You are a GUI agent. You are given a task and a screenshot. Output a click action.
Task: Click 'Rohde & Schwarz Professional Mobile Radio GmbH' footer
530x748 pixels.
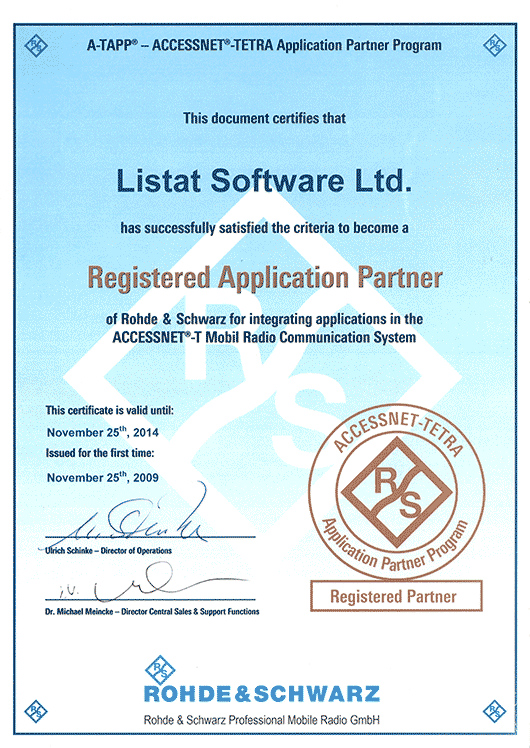tap(262, 720)
